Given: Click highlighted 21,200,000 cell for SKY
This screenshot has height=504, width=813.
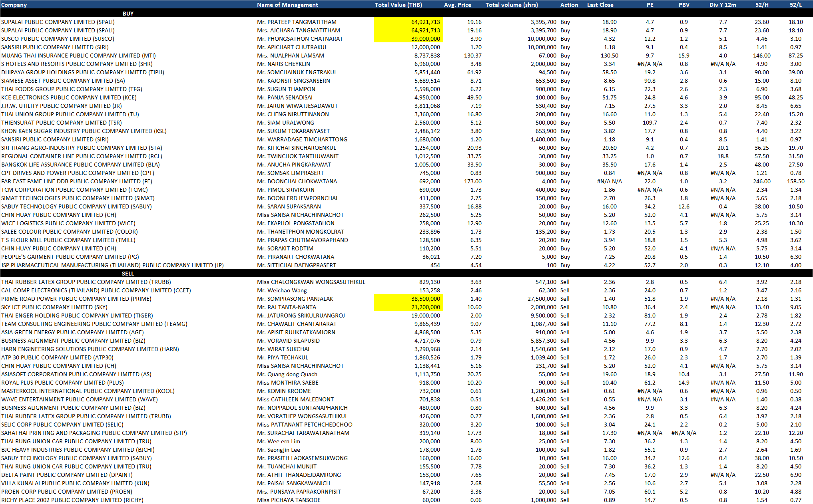Looking at the screenshot, I should pos(425,307).
